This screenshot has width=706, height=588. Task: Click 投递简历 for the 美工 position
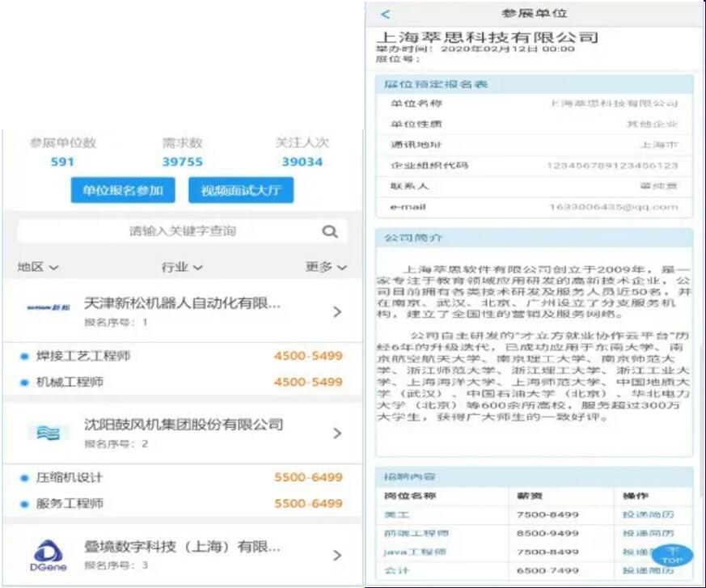(648, 514)
